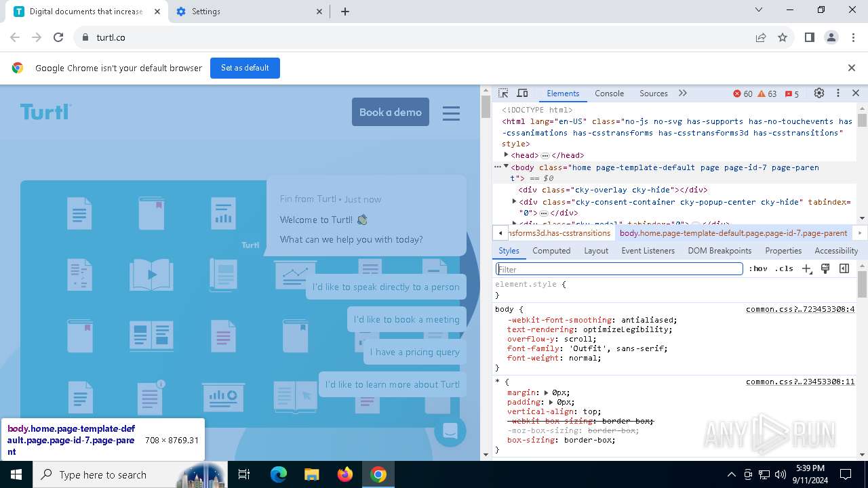This screenshot has height=488, width=868.
Task: Activate the inspect element picker icon
Action: [503, 94]
